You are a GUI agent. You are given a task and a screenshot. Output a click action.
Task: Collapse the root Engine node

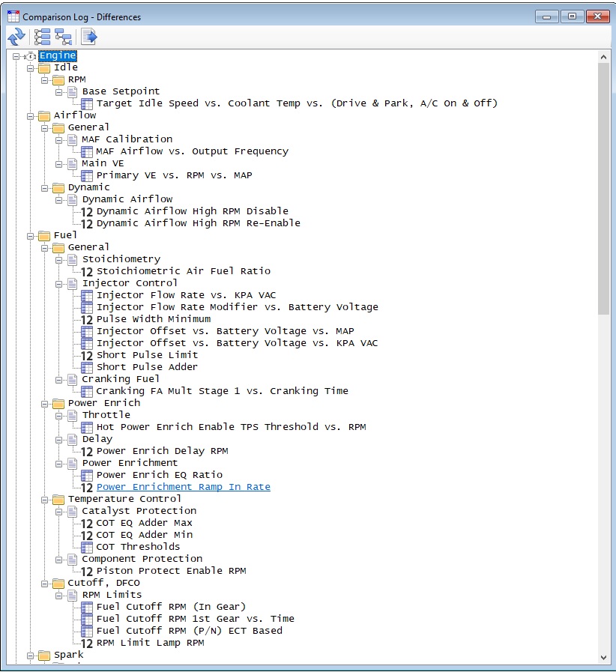(16, 56)
